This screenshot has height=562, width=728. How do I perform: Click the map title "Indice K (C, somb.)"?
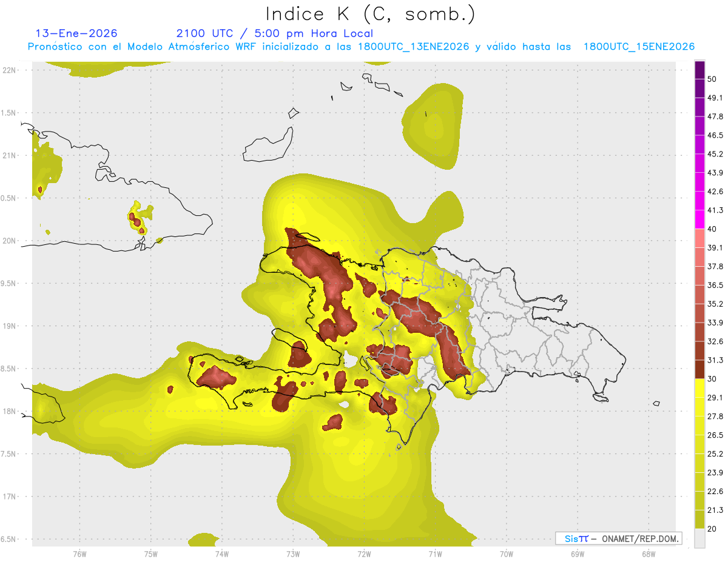(371, 14)
